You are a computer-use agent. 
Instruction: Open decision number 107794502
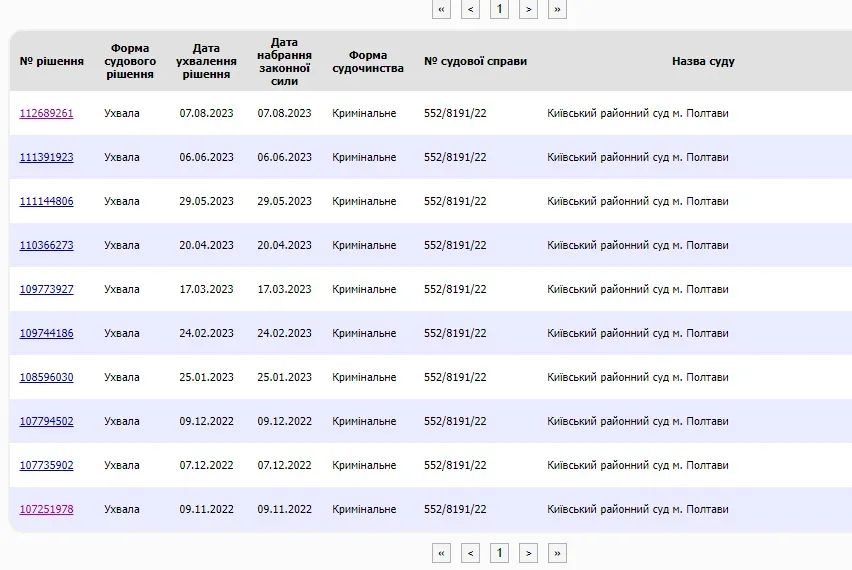(x=46, y=421)
